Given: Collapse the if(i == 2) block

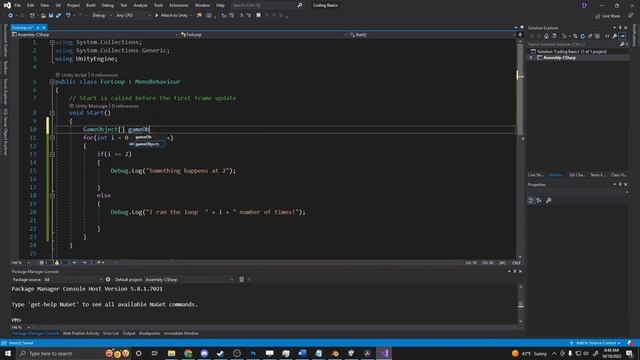Looking at the screenshot, I should point(52,154).
